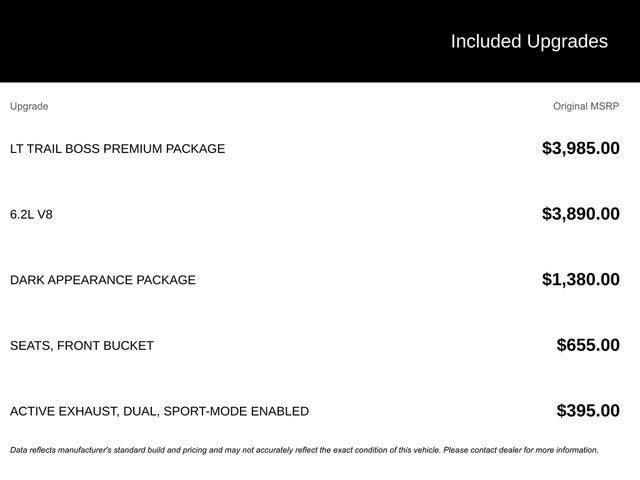640x480 pixels.
Task: Click the $655.00 price
Action: pyautogui.click(x=588, y=346)
